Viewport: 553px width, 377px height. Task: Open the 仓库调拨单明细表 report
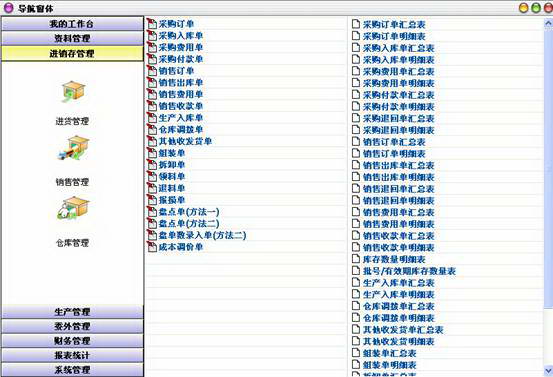(399, 318)
